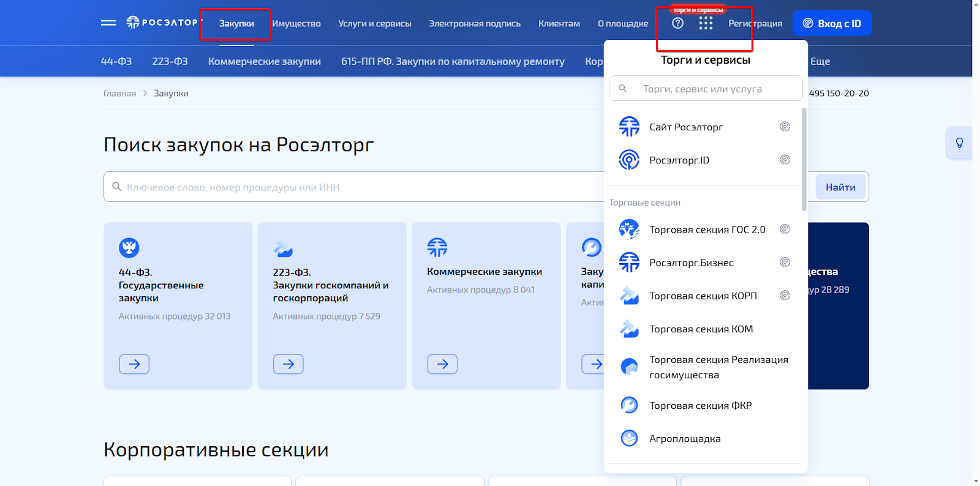This screenshot has height=486, width=980.
Task: Select the Коммерческие закупки subnavigation tab
Action: coord(265,61)
